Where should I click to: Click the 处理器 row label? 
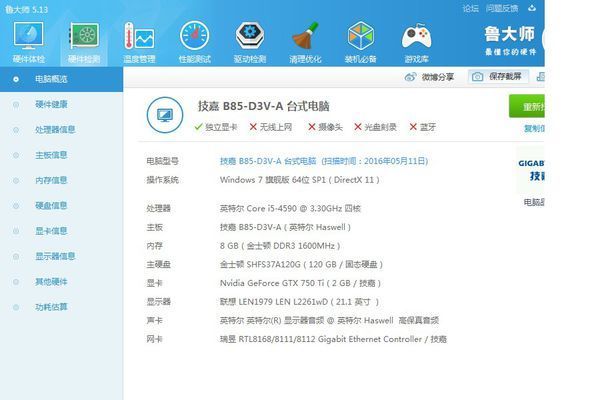[x=158, y=208]
